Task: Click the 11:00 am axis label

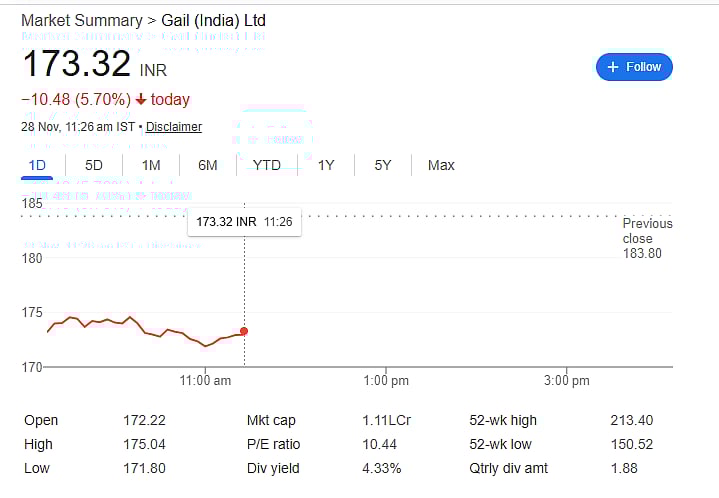Action: pos(205,381)
